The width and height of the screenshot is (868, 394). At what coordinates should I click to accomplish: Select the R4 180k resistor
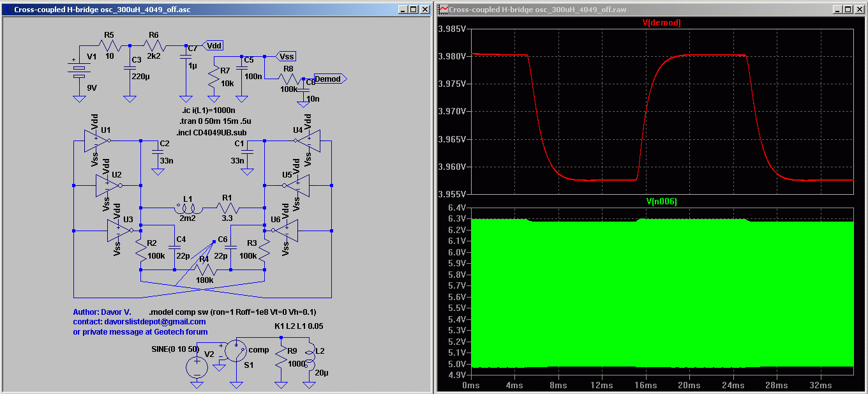205,269
